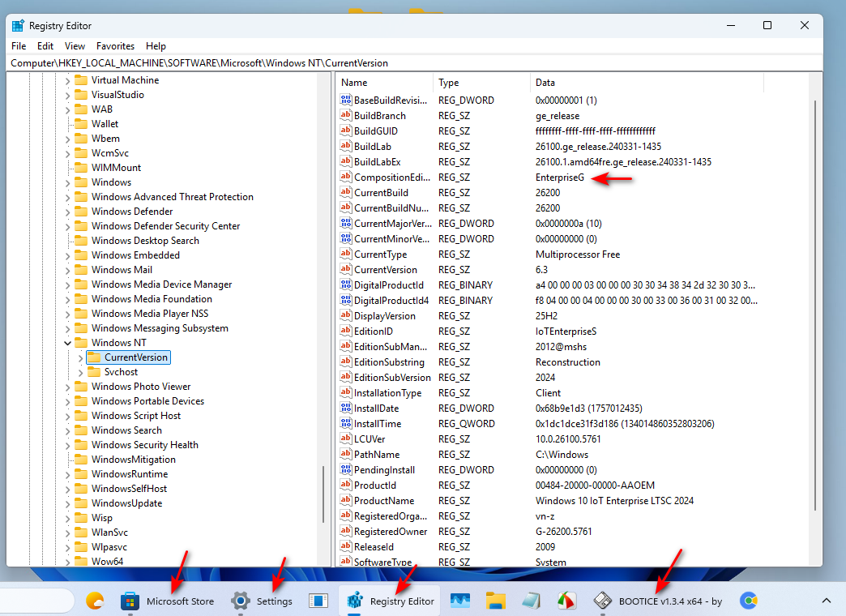This screenshot has width=846, height=616.
Task: Collapse the Windows NT tree node
Action: click(67, 343)
